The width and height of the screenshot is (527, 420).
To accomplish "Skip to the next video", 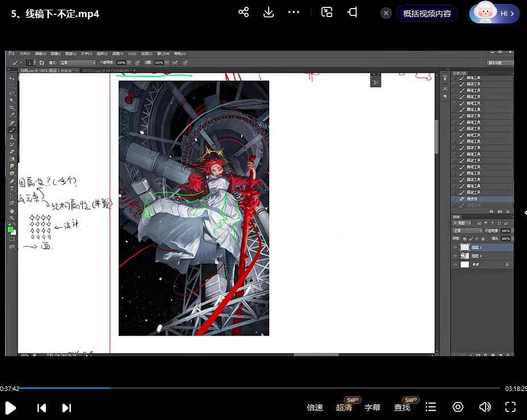I will pos(67,407).
